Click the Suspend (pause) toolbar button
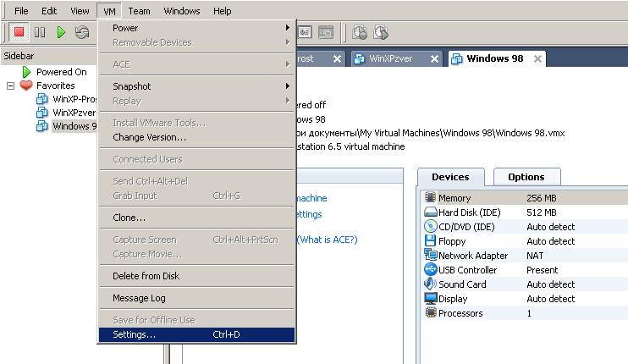This screenshot has width=628, height=364. click(x=40, y=32)
